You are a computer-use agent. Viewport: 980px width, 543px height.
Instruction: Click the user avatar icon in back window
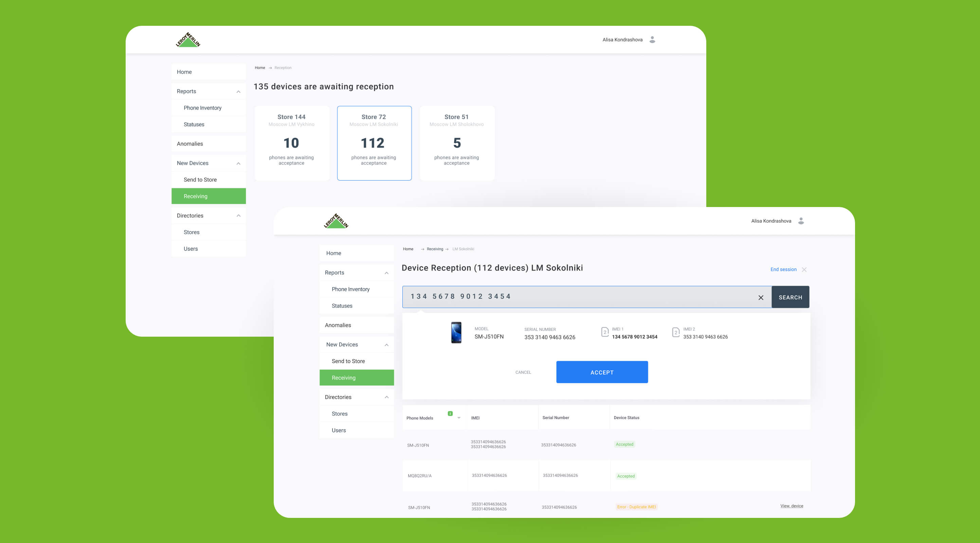652,40
